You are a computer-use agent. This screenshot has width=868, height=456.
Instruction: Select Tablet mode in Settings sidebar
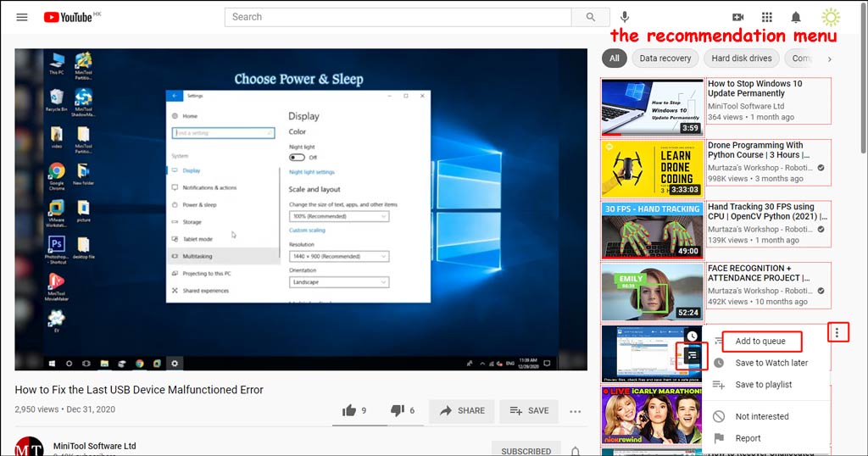(x=198, y=239)
